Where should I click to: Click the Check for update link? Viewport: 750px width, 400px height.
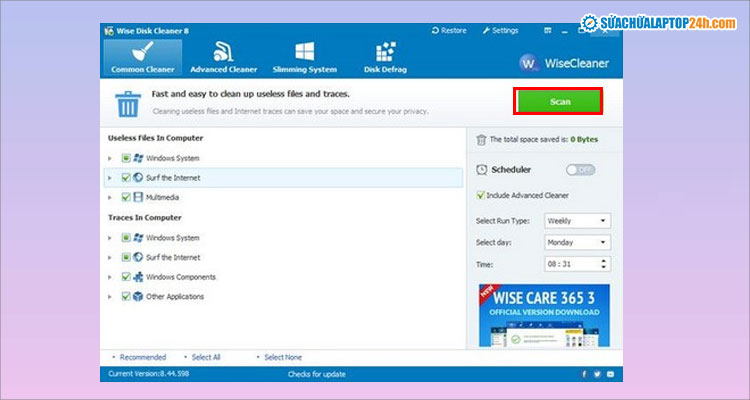click(x=315, y=374)
